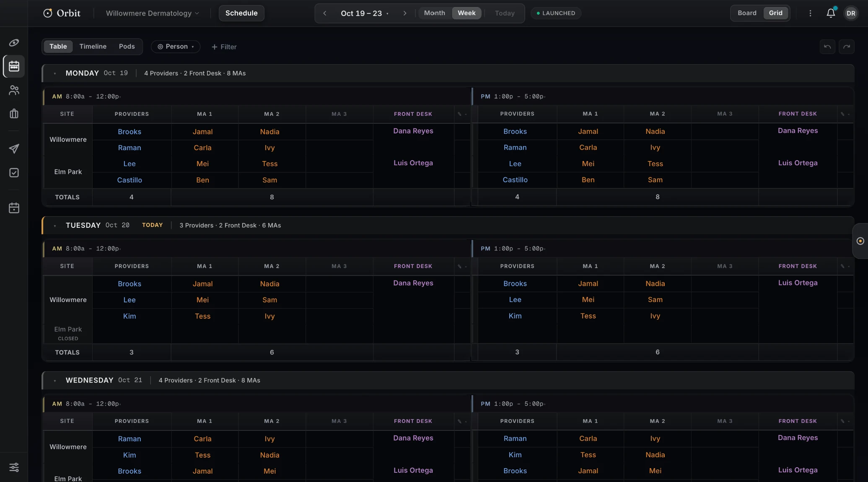Select the Pods tab
868x482 pixels.
point(127,47)
